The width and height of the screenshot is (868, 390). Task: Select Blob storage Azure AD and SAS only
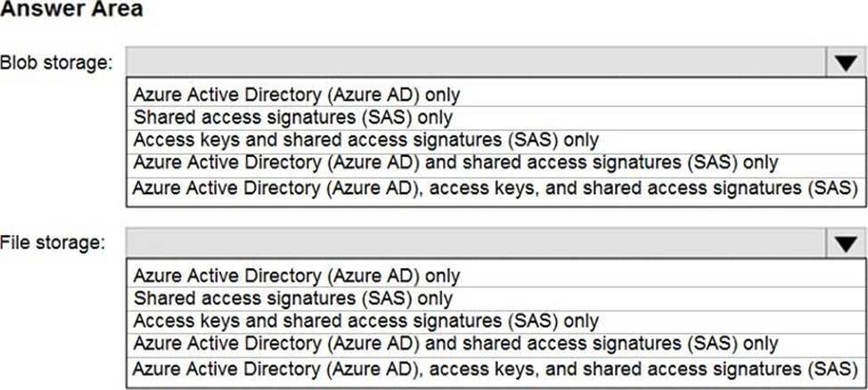455,163
